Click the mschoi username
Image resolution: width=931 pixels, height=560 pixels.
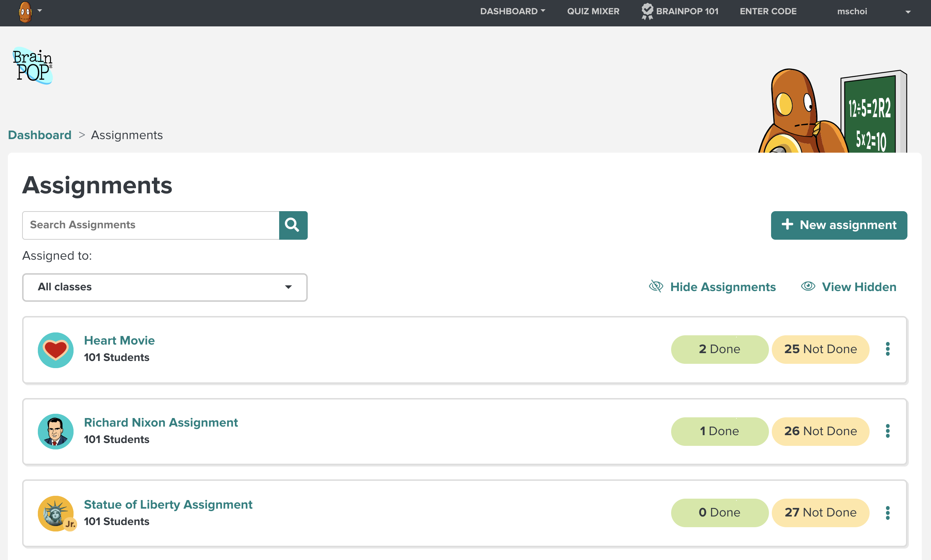tap(852, 11)
